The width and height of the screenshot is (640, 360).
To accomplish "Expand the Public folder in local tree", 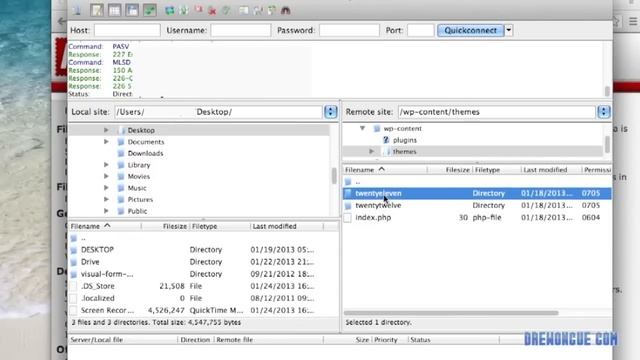I will coord(106,211).
